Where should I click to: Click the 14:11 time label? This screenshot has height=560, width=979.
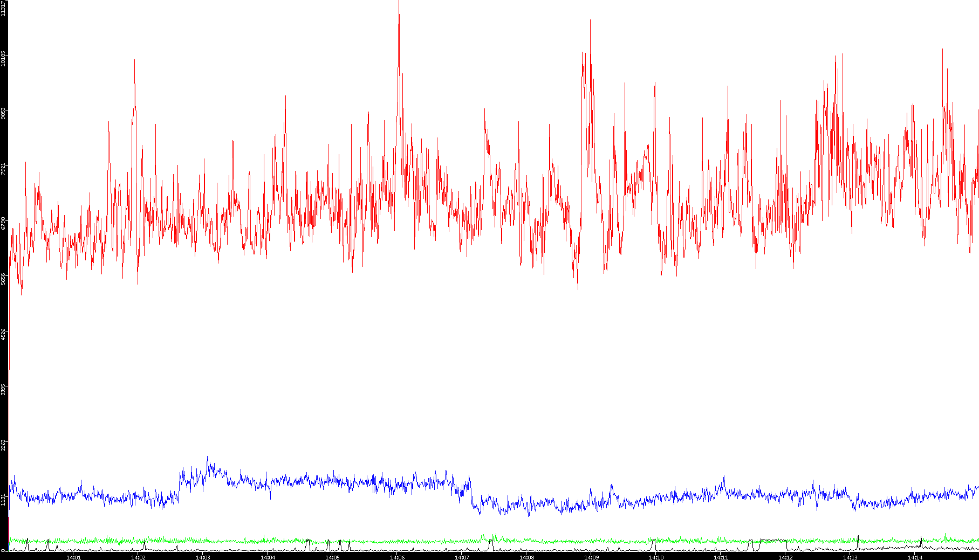click(x=721, y=557)
